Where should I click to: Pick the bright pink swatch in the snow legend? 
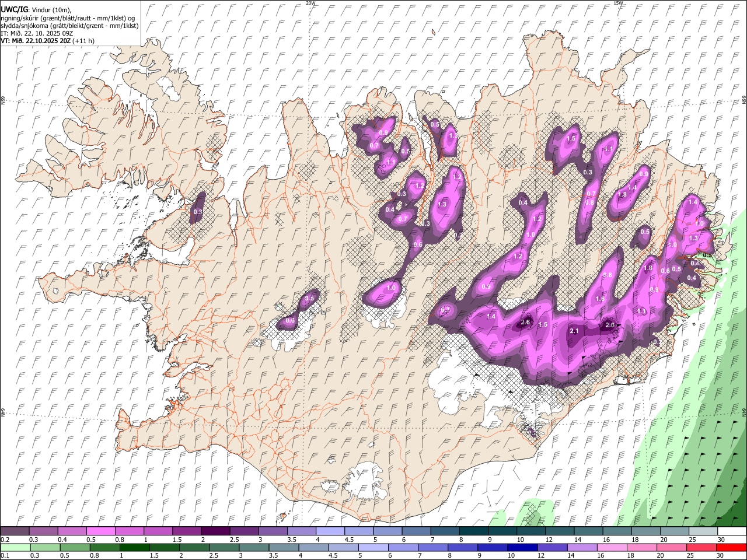click(x=101, y=531)
